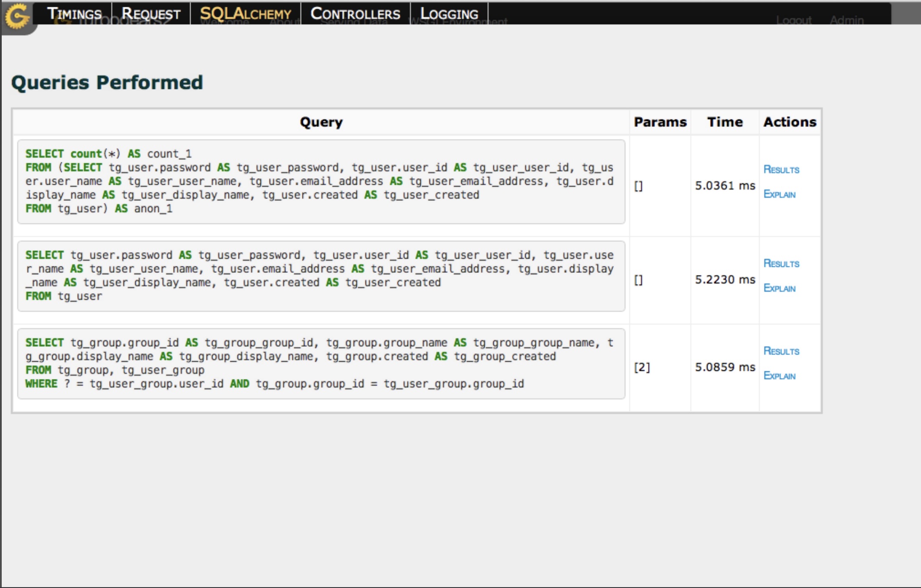Click the Params column header
Screen dimensions: 921x588
click(660, 122)
